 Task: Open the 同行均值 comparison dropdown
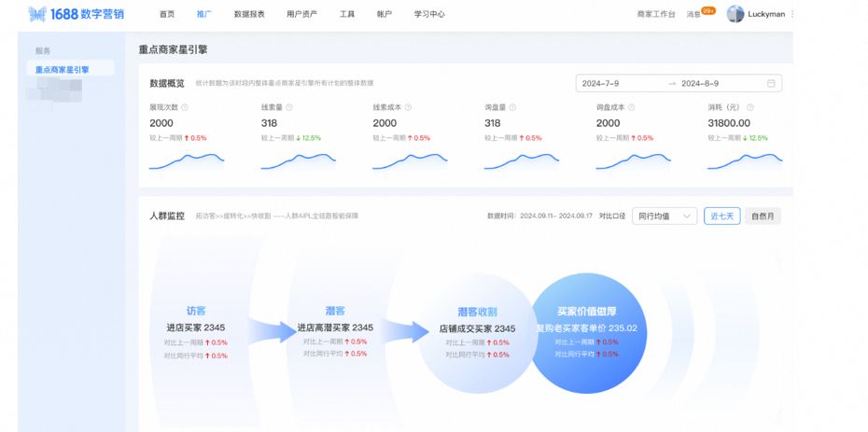click(665, 216)
